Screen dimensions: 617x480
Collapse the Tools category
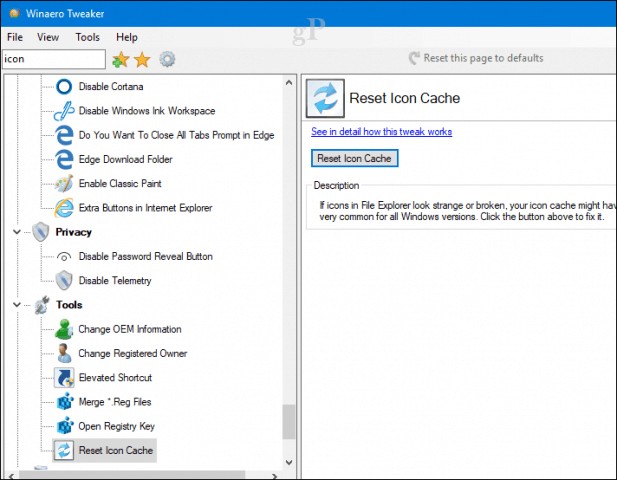point(17,305)
